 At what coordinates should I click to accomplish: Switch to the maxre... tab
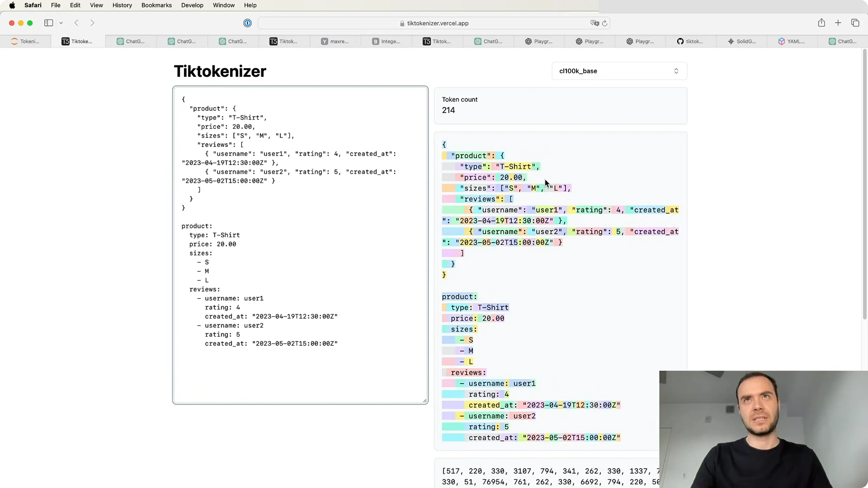pyautogui.click(x=335, y=41)
